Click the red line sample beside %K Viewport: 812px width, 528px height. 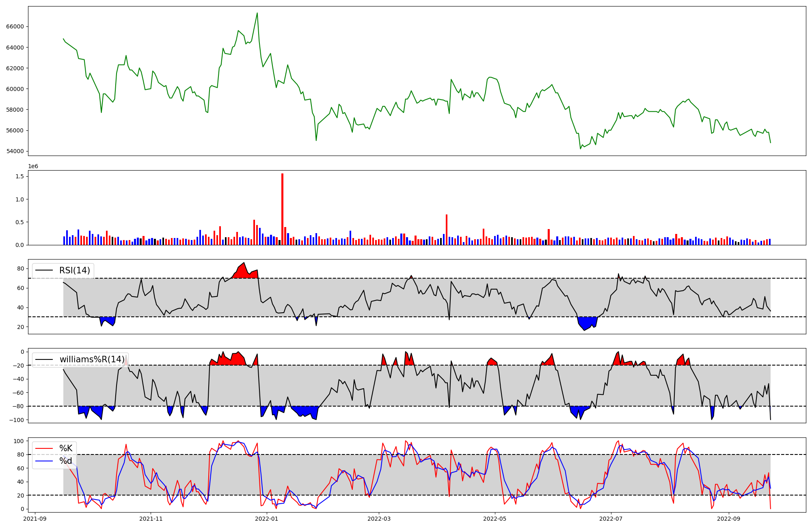[x=44, y=448]
